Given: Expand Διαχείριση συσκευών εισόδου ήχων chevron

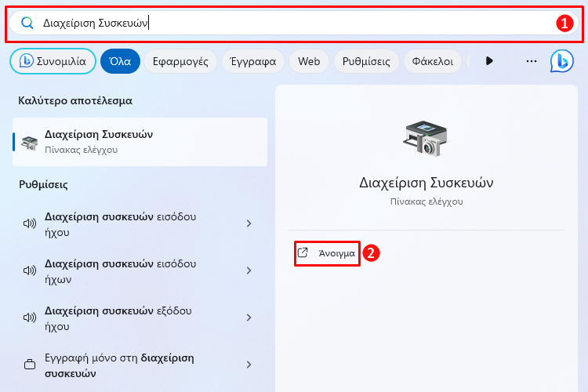Looking at the screenshot, I should point(249,270).
